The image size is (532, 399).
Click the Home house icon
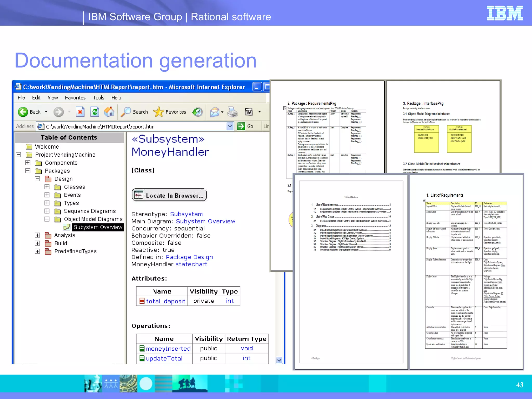click(x=109, y=112)
